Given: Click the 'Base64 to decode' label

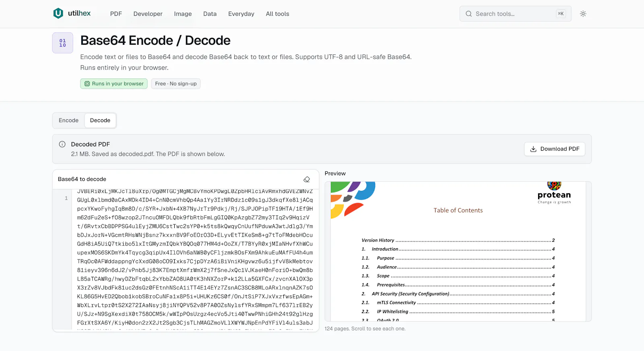Looking at the screenshot, I should click(x=82, y=179).
